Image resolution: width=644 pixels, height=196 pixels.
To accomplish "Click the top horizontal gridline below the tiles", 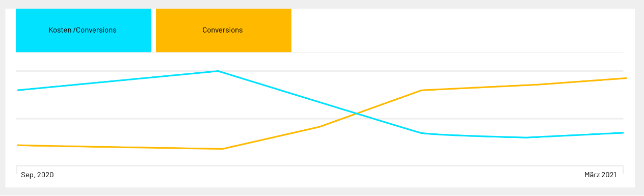I will (319, 71).
